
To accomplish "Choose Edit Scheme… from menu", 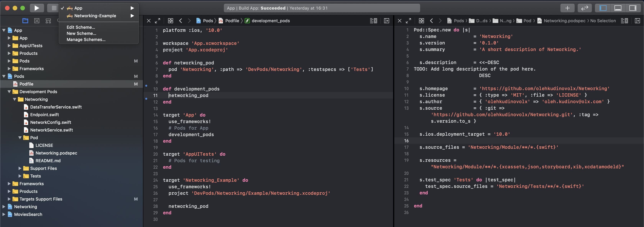I will 81,27.
